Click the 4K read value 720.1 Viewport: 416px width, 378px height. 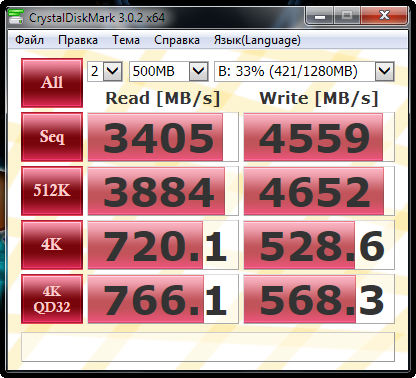point(163,245)
